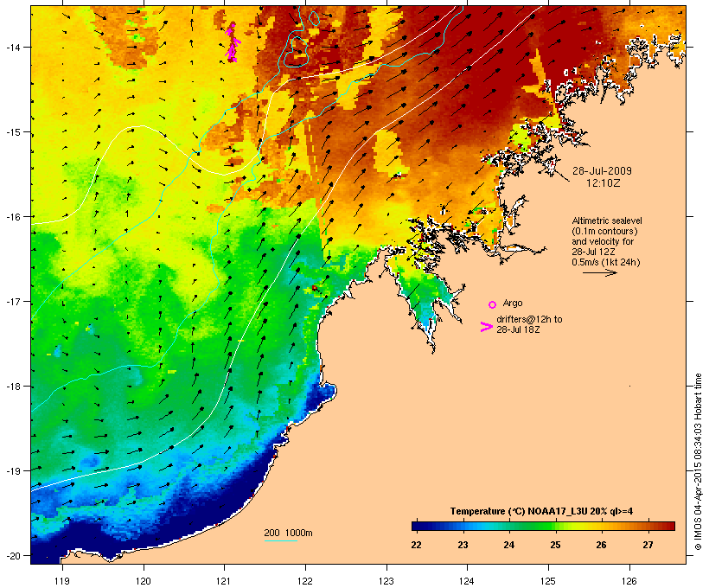
Task: Click the colorbar tick label 25
Action: (x=556, y=545)
